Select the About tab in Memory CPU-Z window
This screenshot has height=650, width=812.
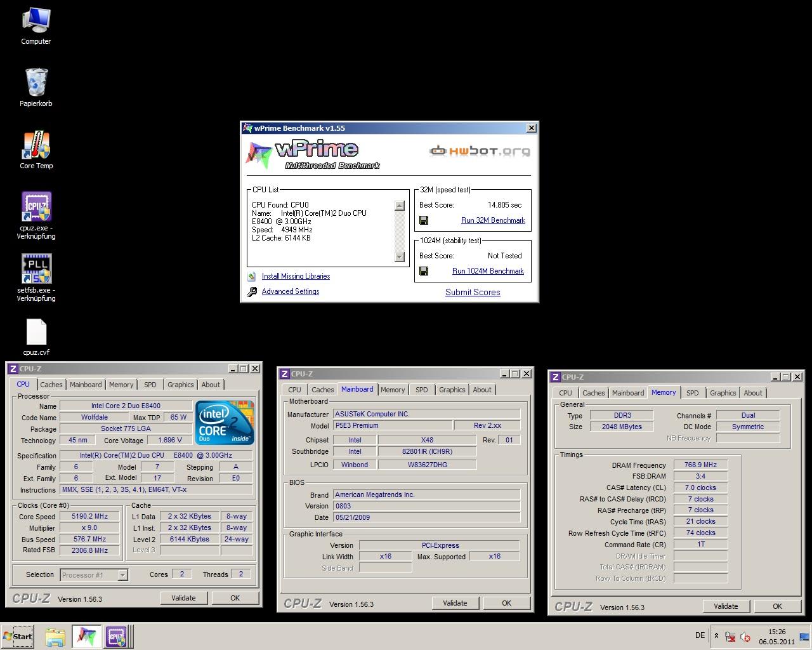(753, 393)
